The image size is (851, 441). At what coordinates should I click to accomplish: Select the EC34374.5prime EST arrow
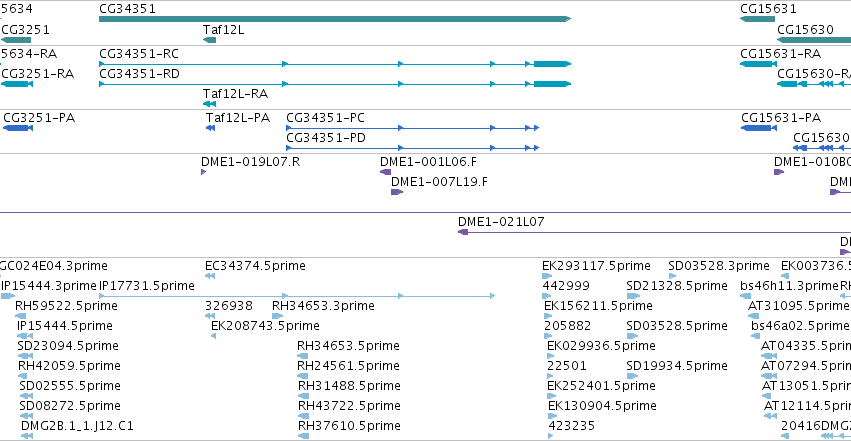[x=210, y=276]
